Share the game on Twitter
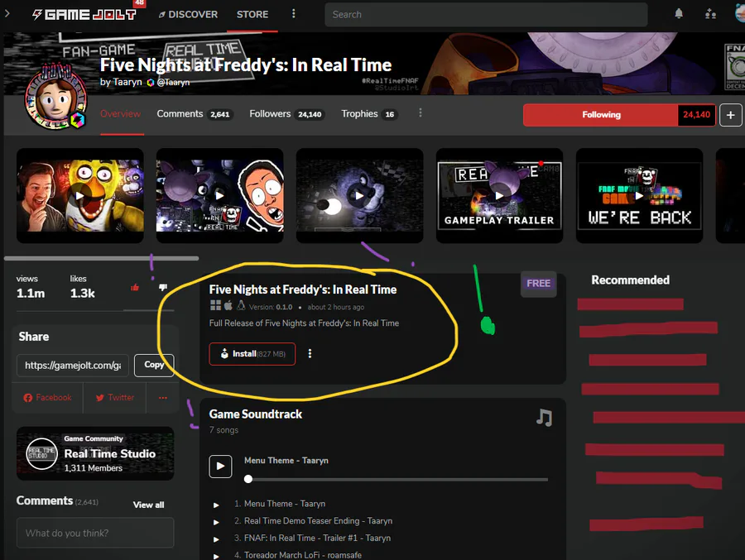The image size is (745, 560). (x=114, y=398)
